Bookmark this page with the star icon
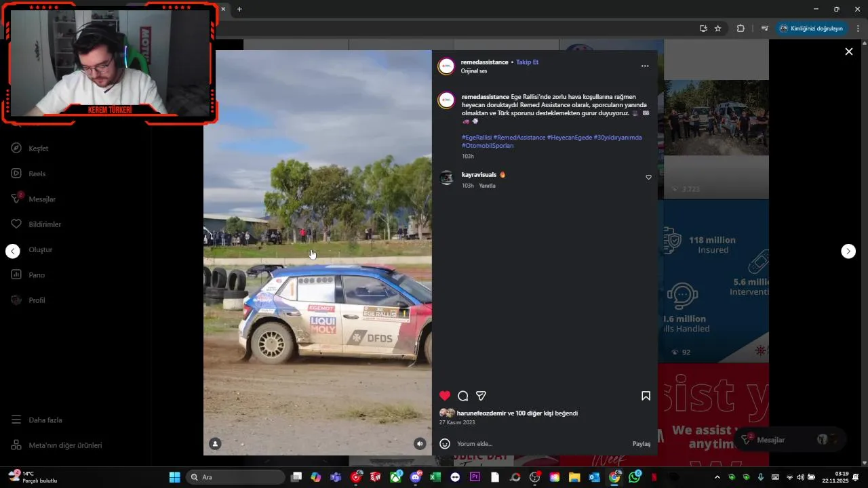868x488 pixels. point(717,28)
